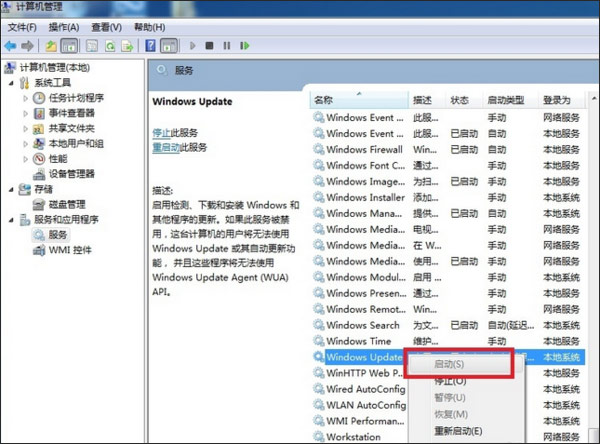Collapse the 存储 tree node
The image size is (600, 444).
pyautogui.click(x=11, y=189)
